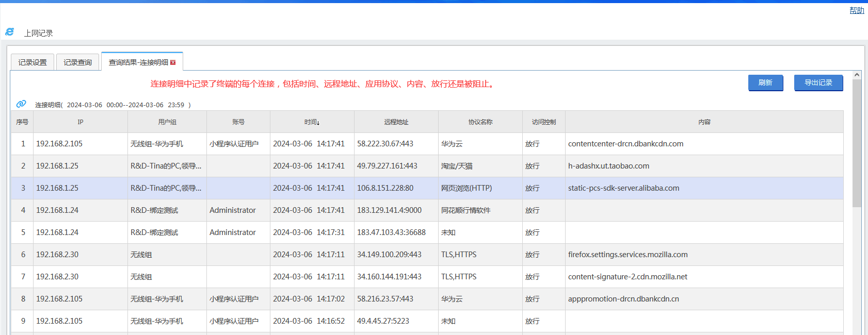This screenshot has width=868, height=335.
Task: Click the 用户组 column header
Action: pos(167,122)
